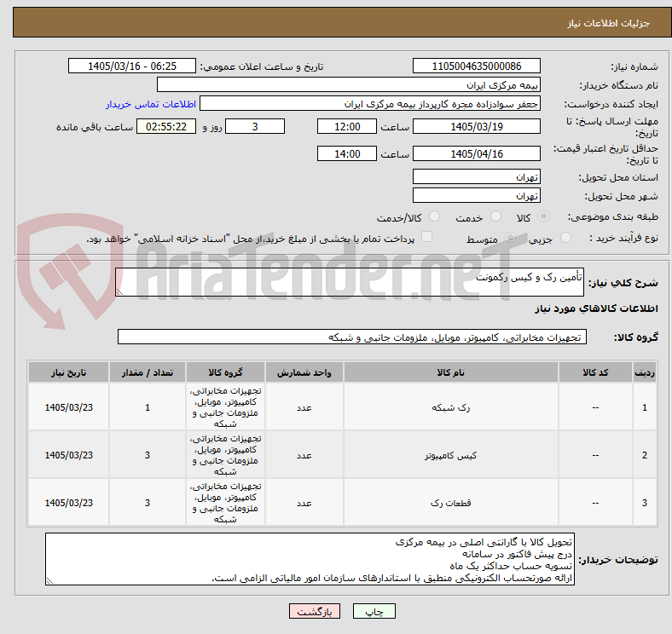
Task: Click the تعداد / مقدار column header
Action: pos(148,372)
